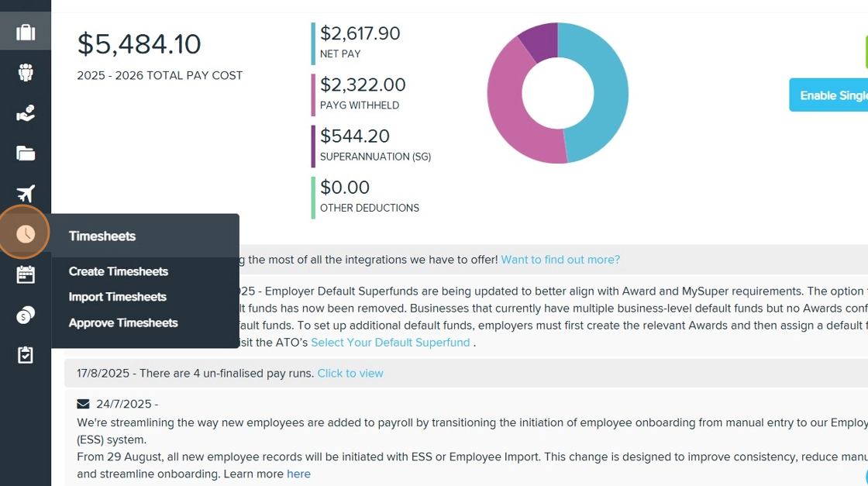868x486 pixels.
Task: Open the airplane Leave icon
Action: [x=26, y=193]
